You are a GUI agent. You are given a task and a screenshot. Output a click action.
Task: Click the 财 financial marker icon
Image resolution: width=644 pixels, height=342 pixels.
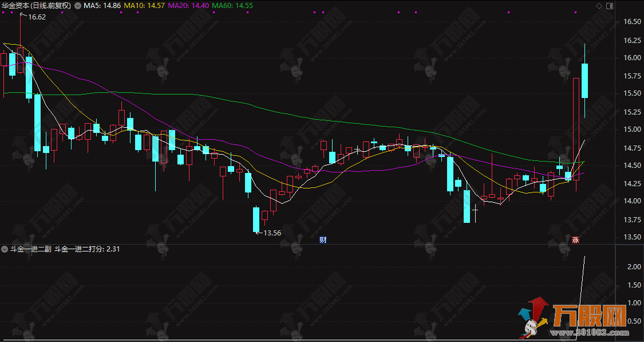tap(323, 239)
